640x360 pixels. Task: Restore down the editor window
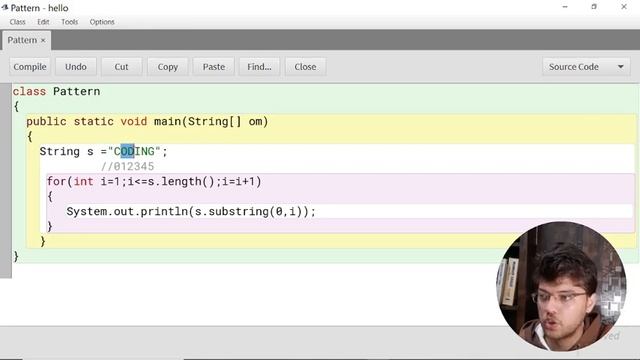(594, 7)
